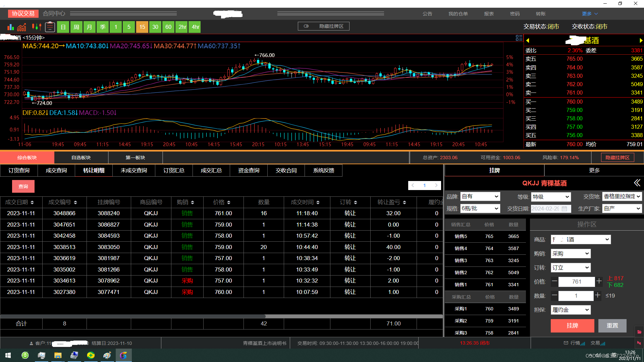This screenshot has width=644, height=362.
Task: Open calendar icon for 交货日期
Action: (x=565, y=208)
